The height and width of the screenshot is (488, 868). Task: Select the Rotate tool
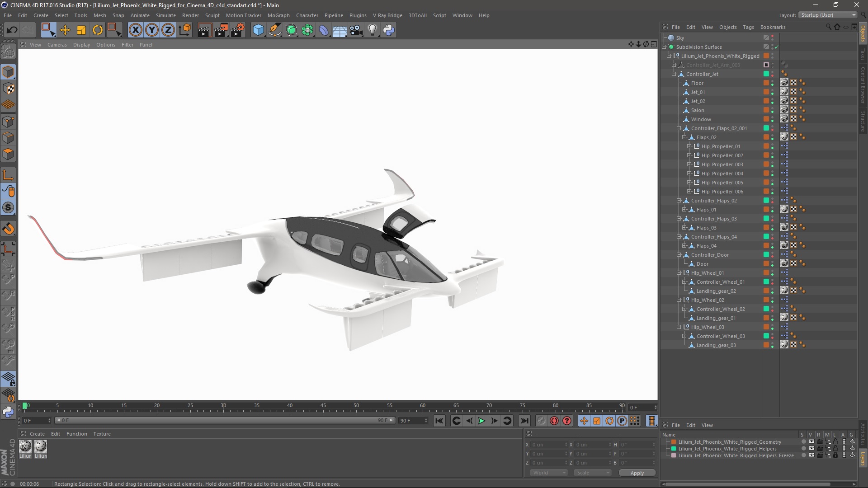pyautogui.click(x=98, y=30)
